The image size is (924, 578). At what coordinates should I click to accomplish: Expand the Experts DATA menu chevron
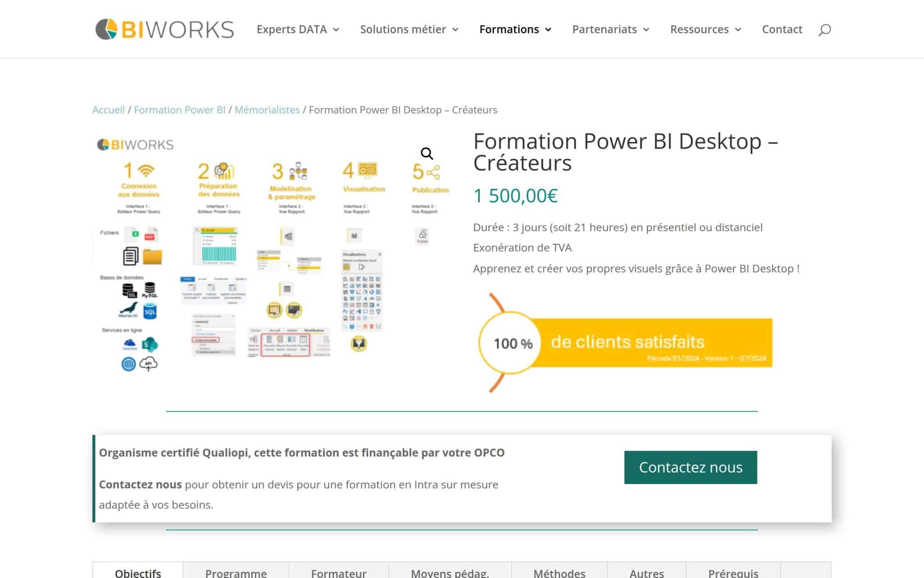[336, 30]
